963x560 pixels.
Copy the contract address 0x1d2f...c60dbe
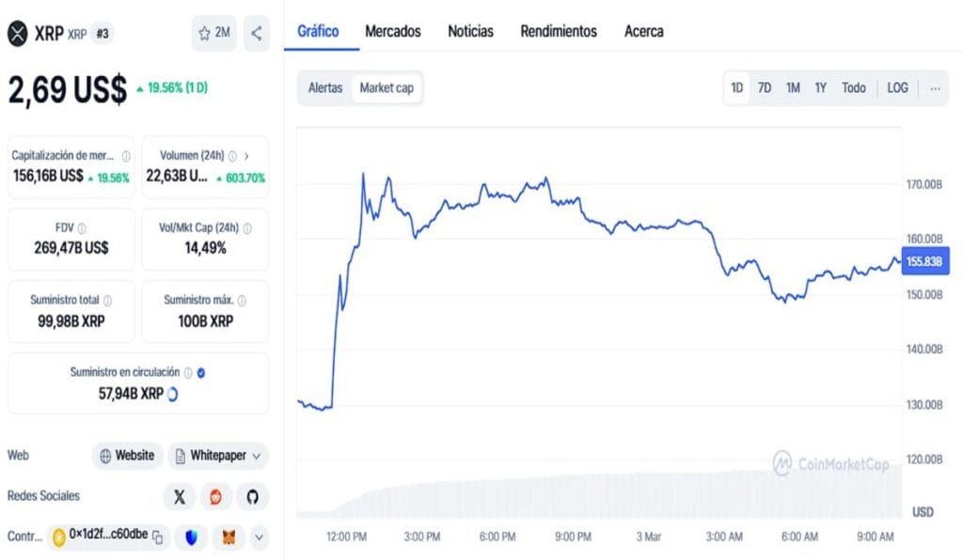(x=158, y=537)
